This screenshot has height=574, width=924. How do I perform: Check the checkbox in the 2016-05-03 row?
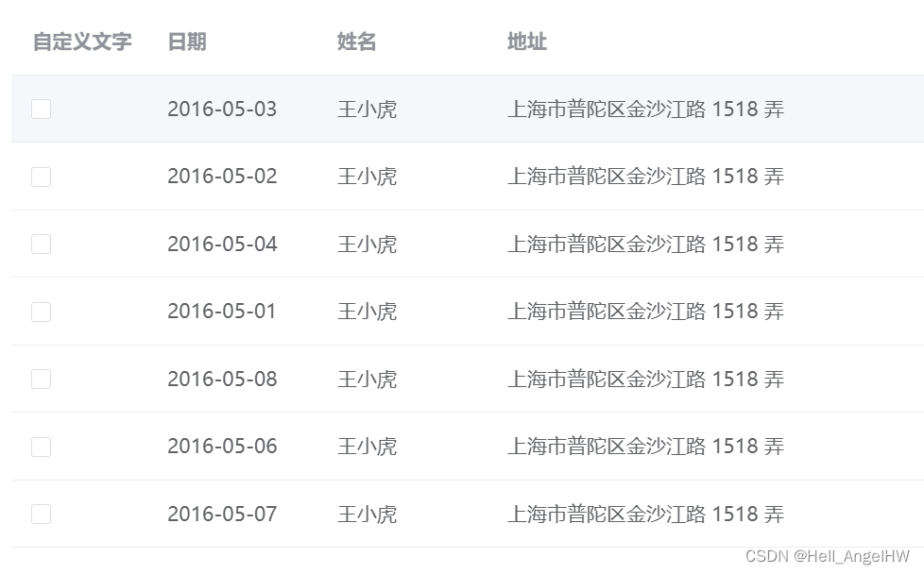[41, 109]
